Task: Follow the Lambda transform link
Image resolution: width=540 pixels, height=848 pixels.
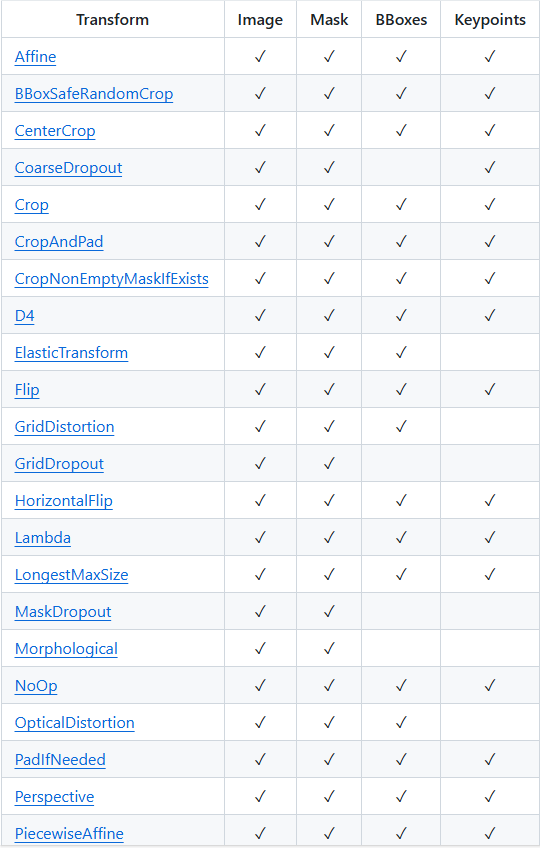Action: point(43,538)
